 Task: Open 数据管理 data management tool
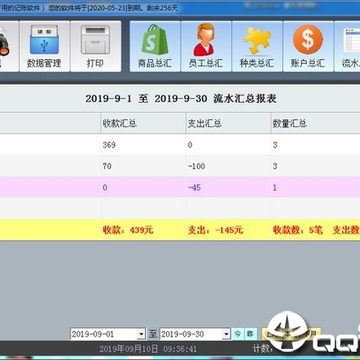(x=44, y=46)
